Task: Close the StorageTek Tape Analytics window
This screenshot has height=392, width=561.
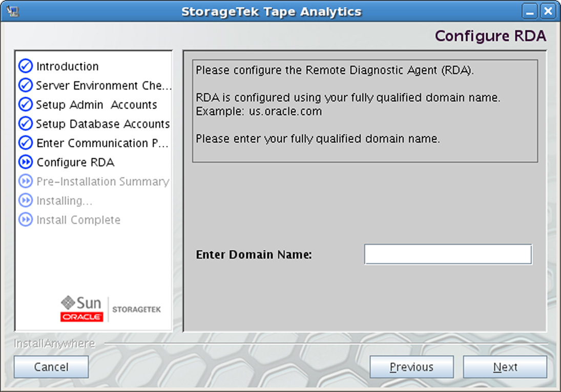Action: 548,11
